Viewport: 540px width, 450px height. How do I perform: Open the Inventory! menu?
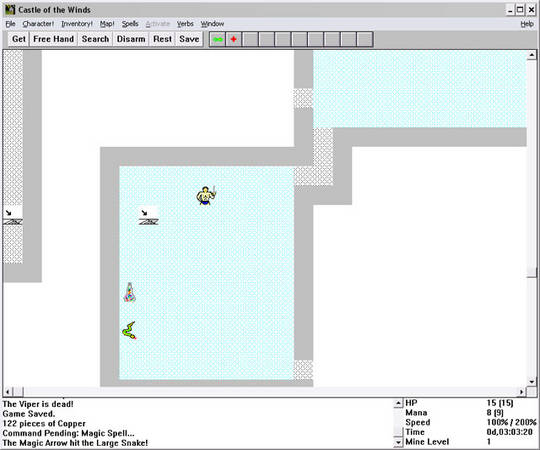click(77, 24)
